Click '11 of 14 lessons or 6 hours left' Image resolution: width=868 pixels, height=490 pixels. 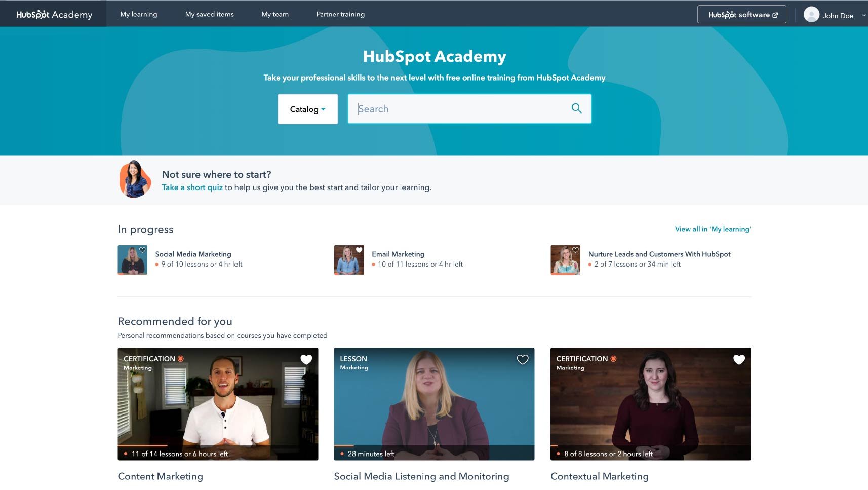[180, 454]
